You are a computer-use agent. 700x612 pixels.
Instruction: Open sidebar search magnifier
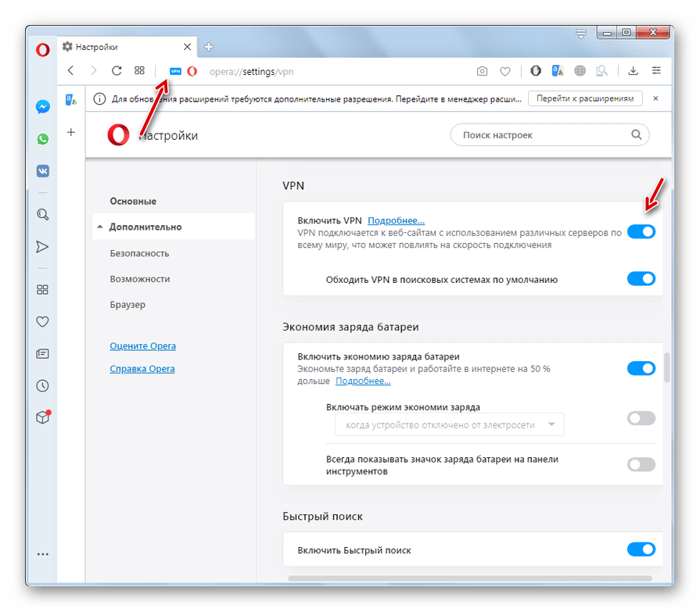(x=43, y=215)
